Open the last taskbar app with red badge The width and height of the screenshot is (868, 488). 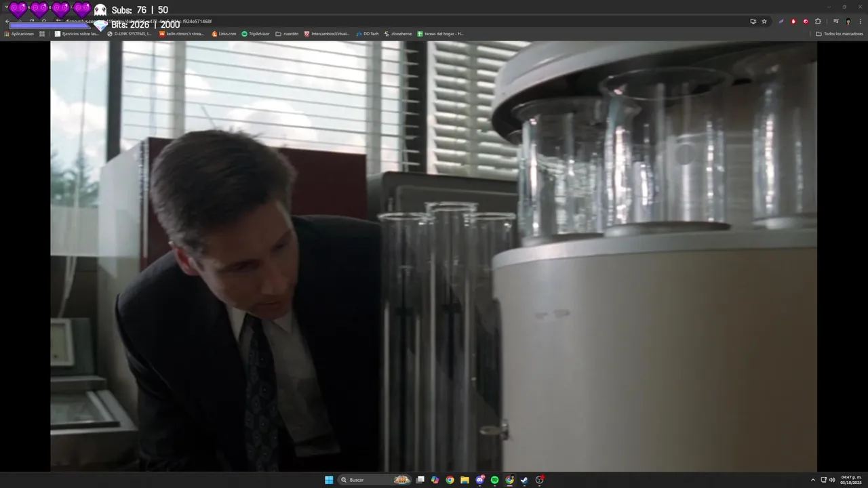coord(540,480)
